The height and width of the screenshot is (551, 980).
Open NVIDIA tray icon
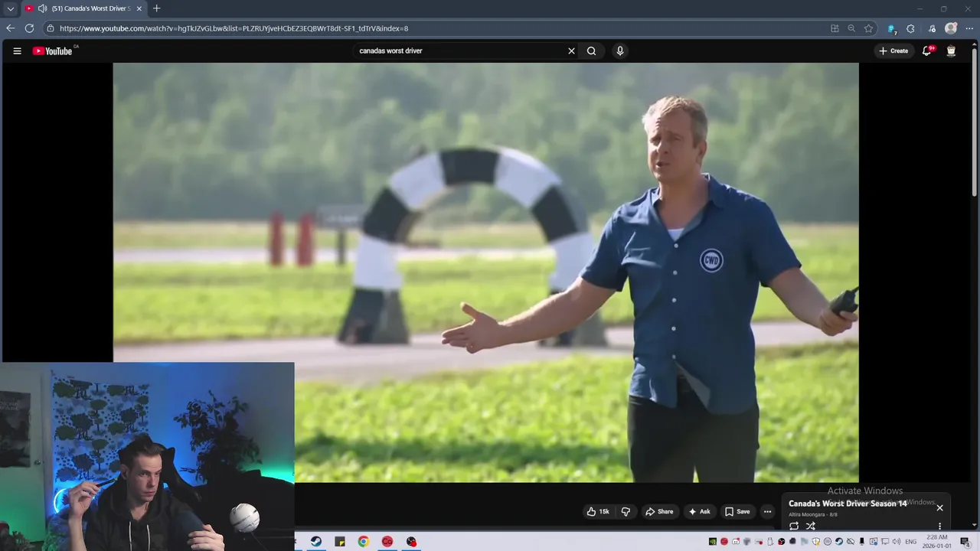coord(712,542)
